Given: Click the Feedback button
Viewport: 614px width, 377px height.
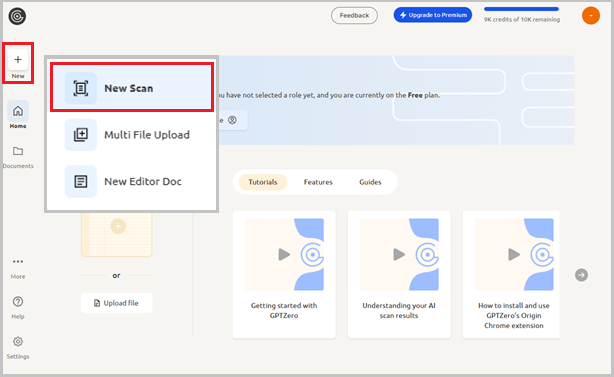Looking at the screenshot, I should pos(354,15).
